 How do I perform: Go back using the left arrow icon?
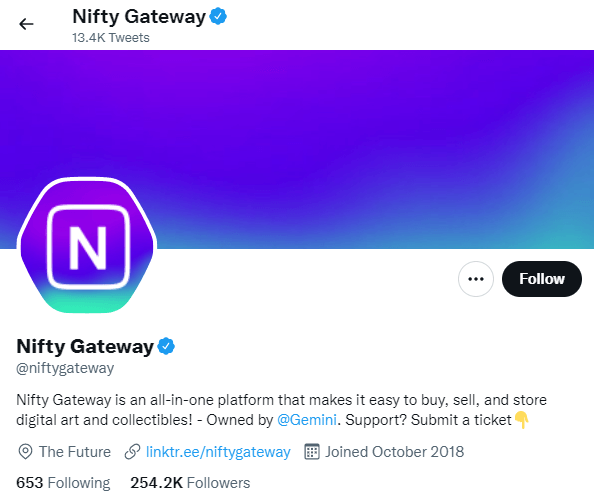pyautogui.click(x=26, y=24)
